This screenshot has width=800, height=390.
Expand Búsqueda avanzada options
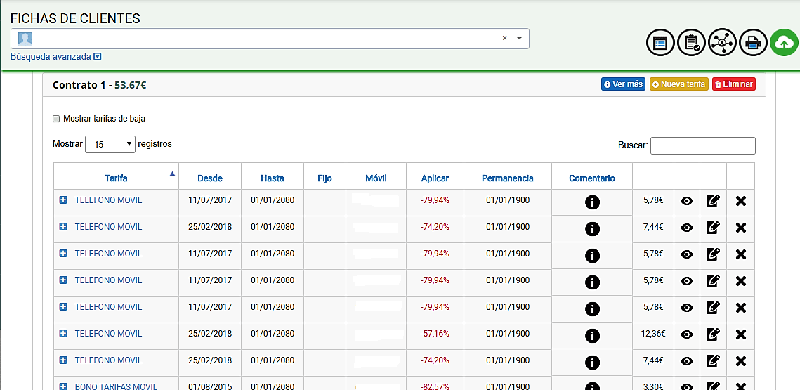pos(56,57)
